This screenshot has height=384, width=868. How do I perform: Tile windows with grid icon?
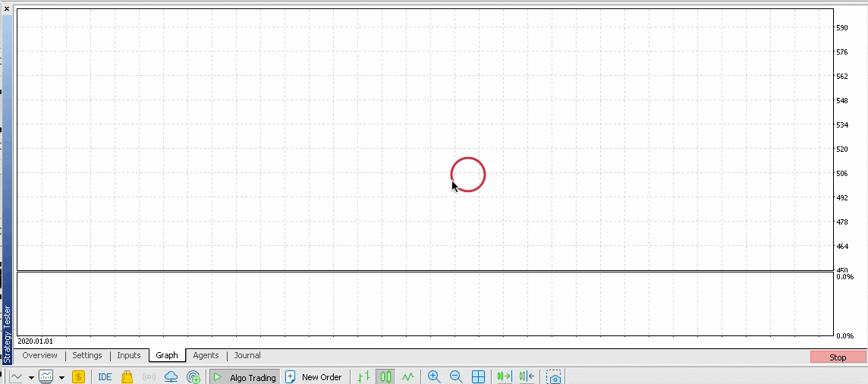(x=478, y=377)
